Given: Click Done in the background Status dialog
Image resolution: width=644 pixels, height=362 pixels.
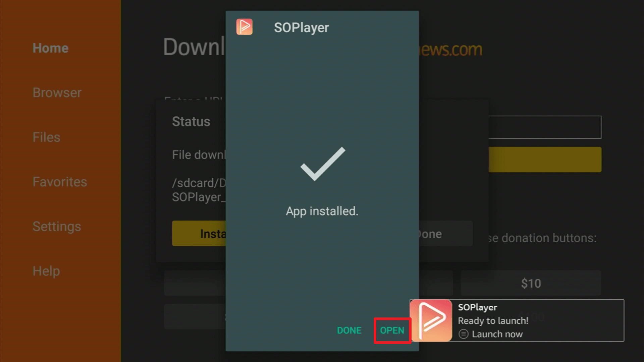Looking at the screenshot, I should click(x=446, y=234).
